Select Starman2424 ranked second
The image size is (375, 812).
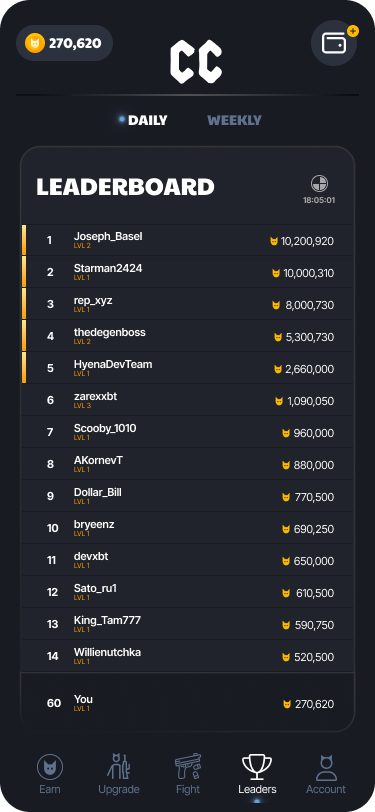[188, 272]
